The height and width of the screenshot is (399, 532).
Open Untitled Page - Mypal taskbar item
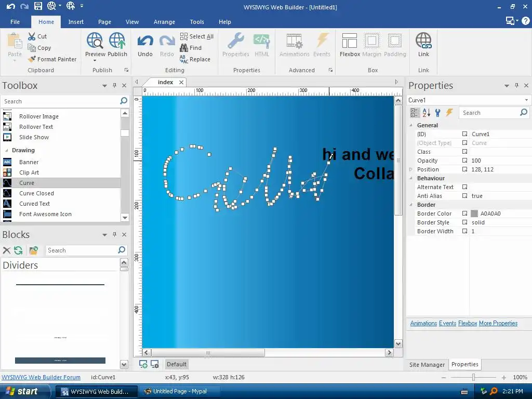[179, 391]
